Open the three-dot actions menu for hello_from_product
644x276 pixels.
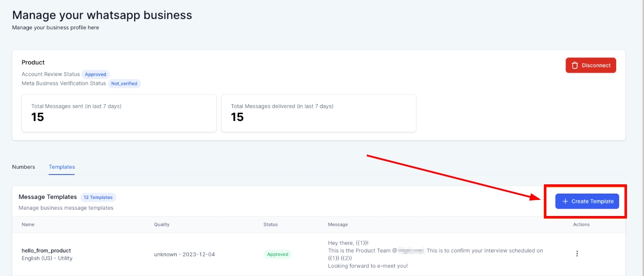(577, 254)
